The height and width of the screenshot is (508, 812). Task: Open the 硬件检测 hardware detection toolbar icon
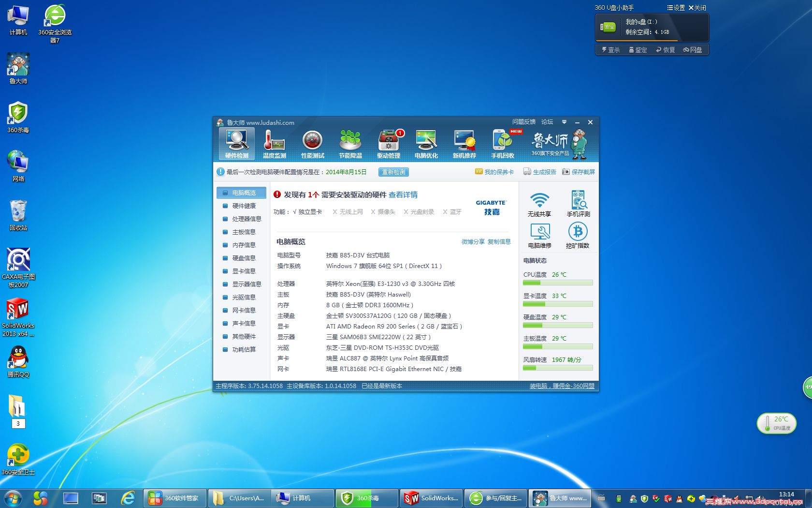coord(236,144)
